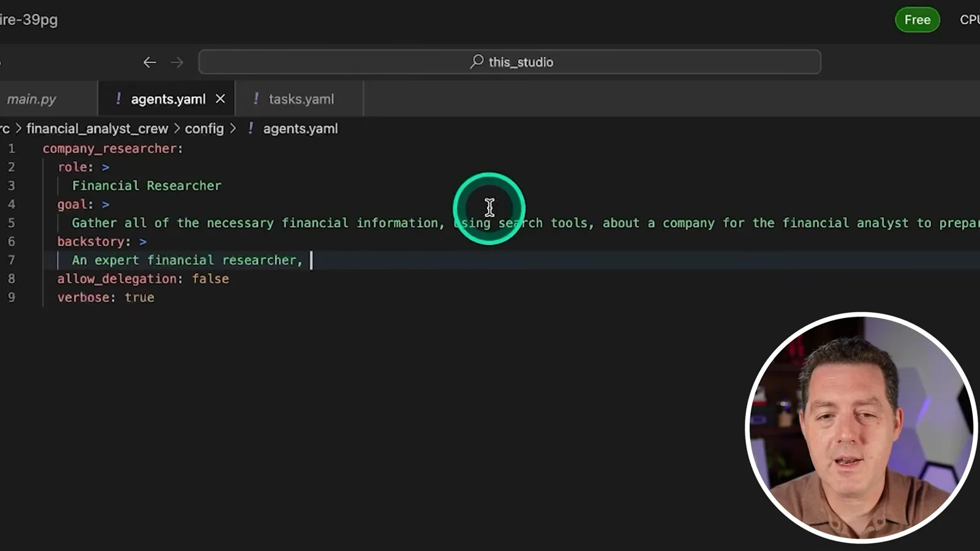Go back with the left arrow

pyautogui.click(x=149, y=62)
